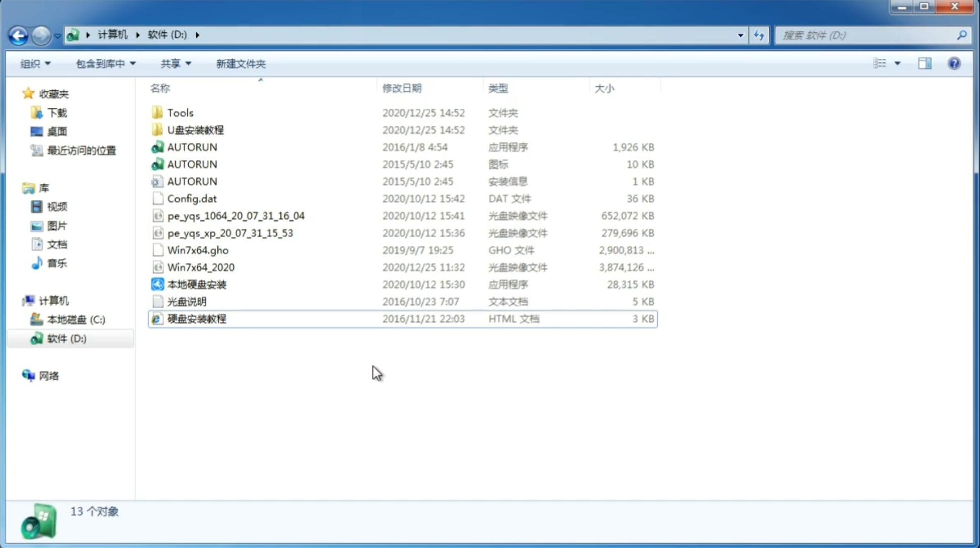Open pe_yqs_1064 disc image file
Viewport: 980px width, 548px height.
236,215
